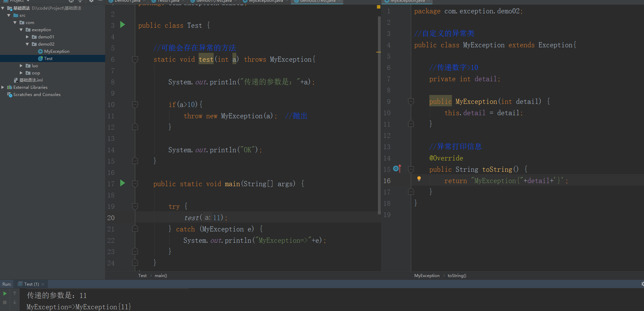The image size is (644, 311).
Task: Click main() in the editor breadcrumb
Action: click(x=161, y=276)
